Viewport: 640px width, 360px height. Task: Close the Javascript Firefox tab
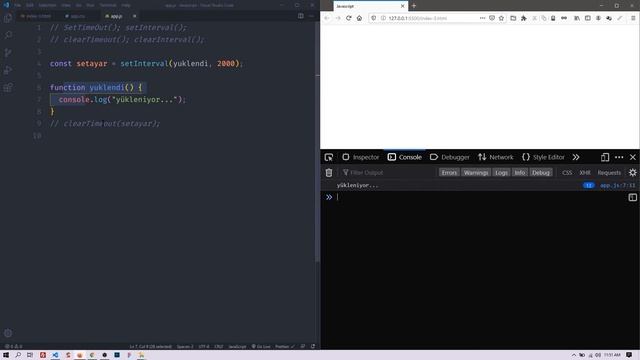402,6
